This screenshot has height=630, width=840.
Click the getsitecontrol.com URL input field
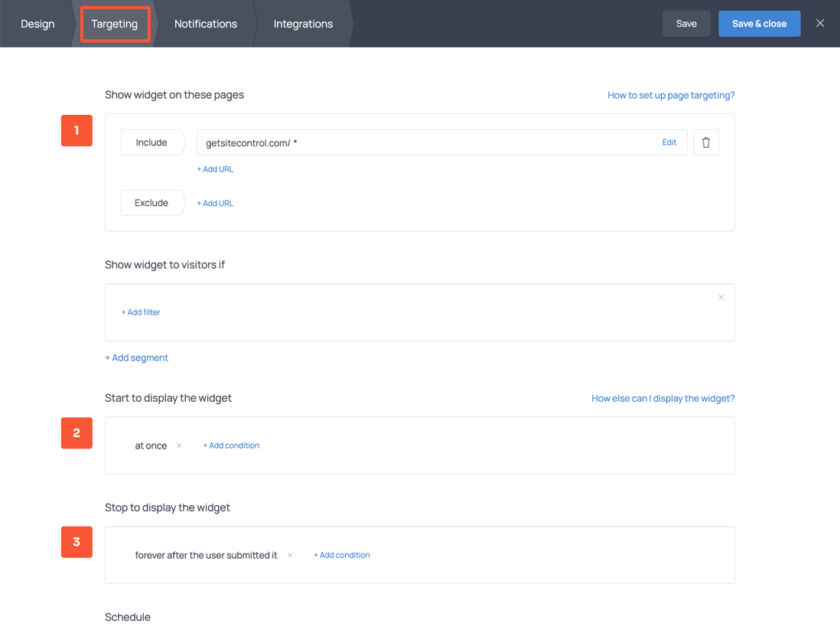(x=421, y=142)
